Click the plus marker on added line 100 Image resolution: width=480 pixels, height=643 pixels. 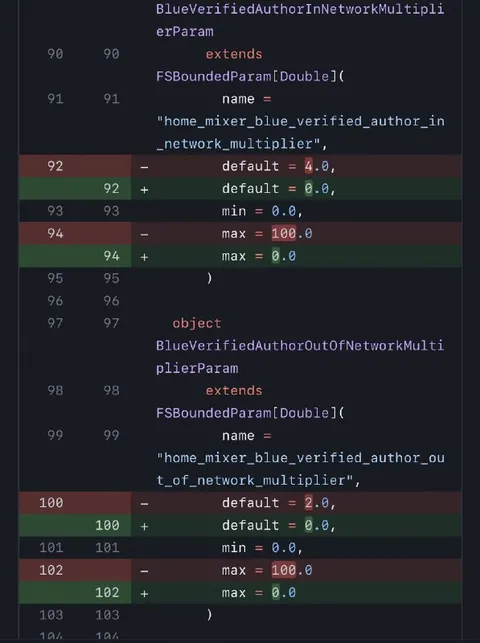(x=144, y=526)
